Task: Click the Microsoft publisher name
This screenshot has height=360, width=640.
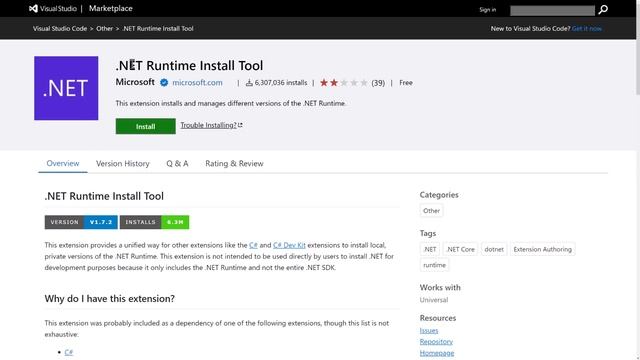Action: click(x=135, y=82)
